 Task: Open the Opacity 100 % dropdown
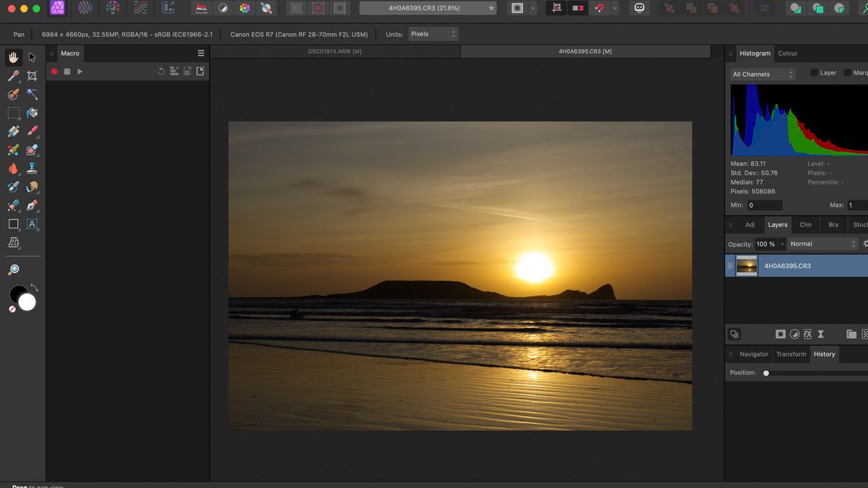(781, 244)
